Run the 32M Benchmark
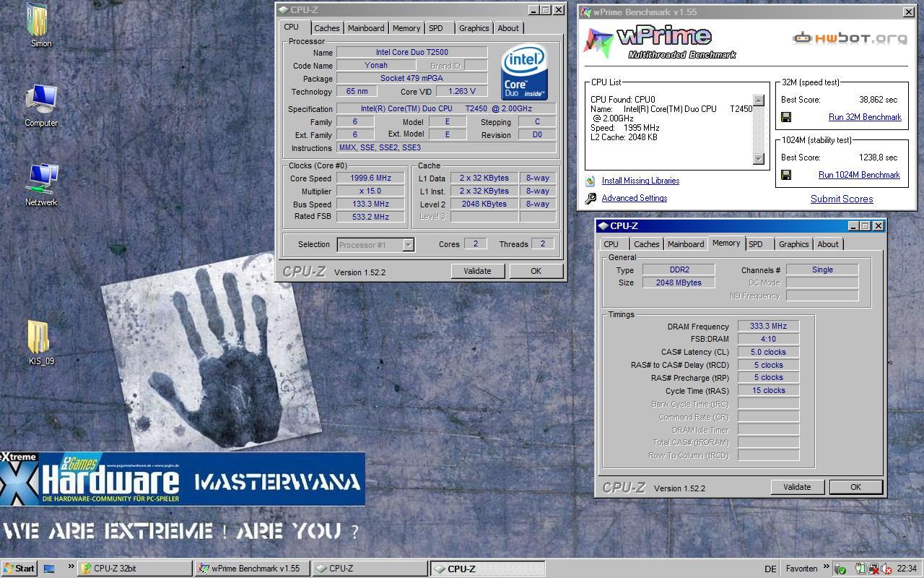 click(x=865, y=117)
